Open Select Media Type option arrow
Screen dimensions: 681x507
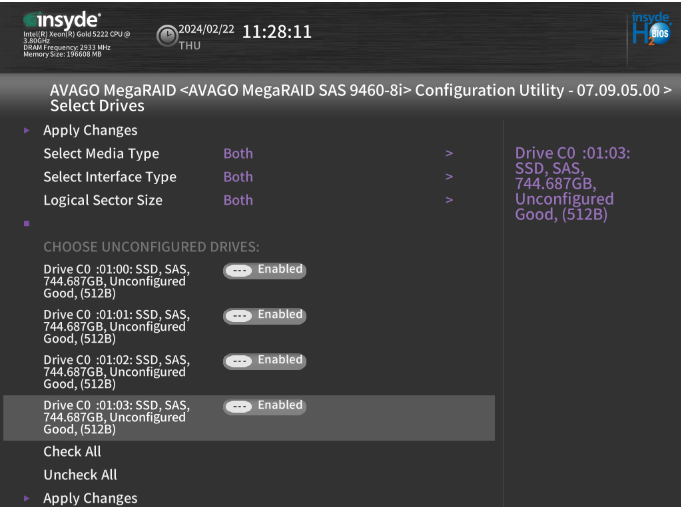click(x=449, y=154)
